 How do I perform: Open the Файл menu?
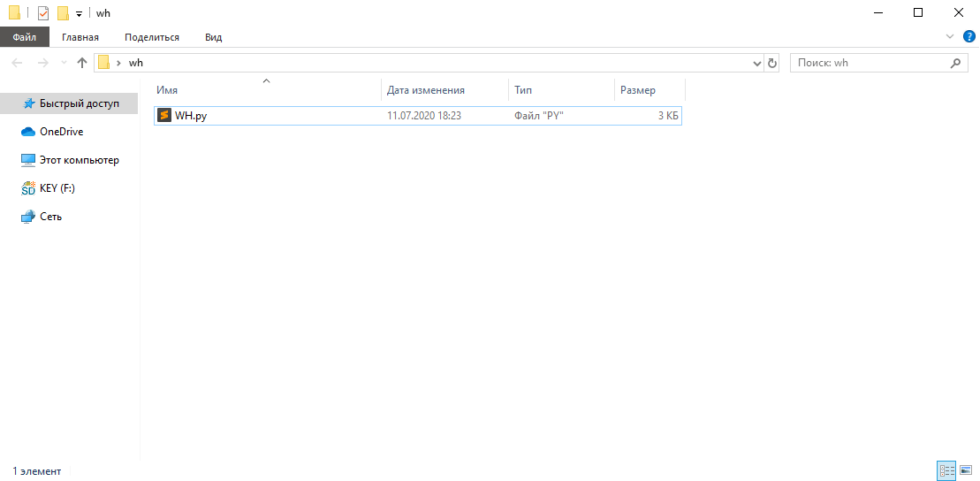coord(25,37)
